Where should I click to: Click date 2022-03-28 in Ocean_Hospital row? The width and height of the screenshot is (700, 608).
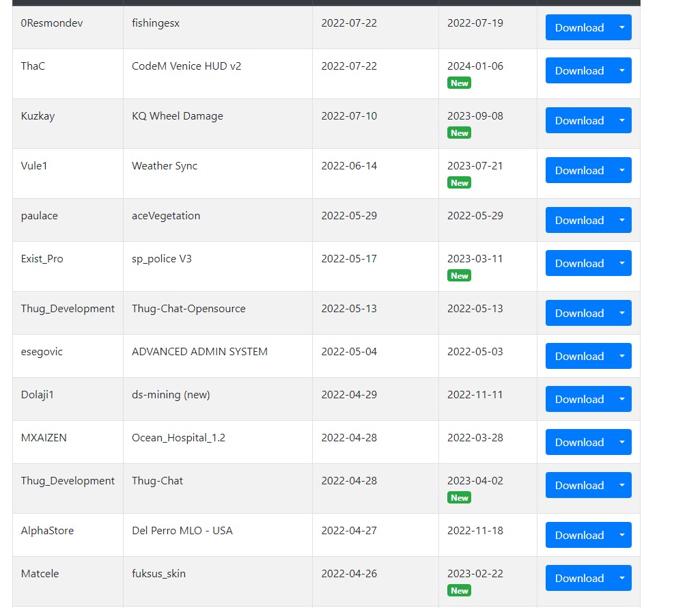(x=475, y=438)
